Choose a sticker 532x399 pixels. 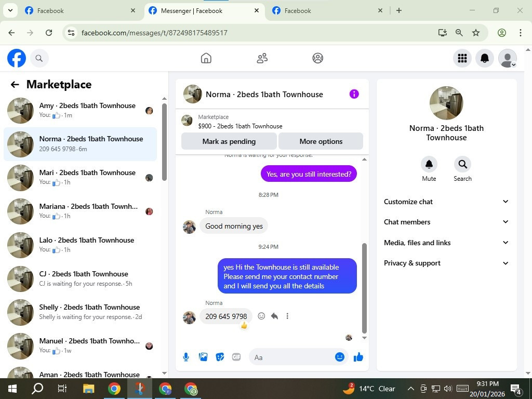(x=220, y=357)
